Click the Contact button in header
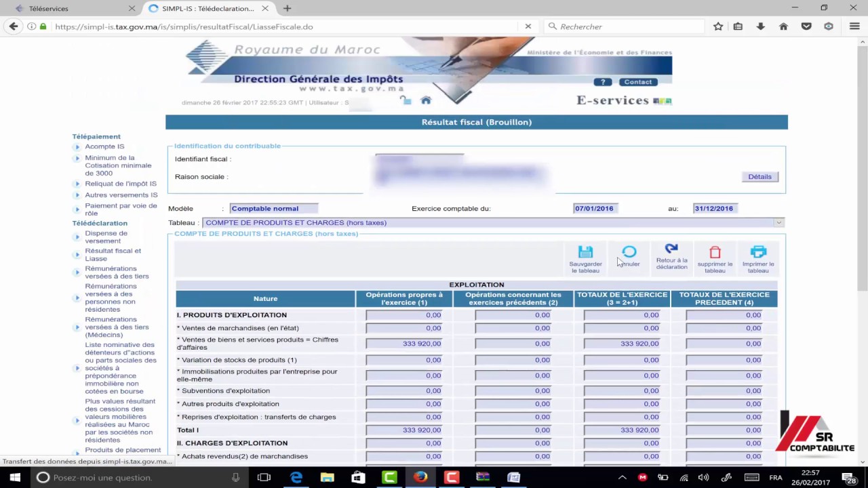 pos(637,82)
